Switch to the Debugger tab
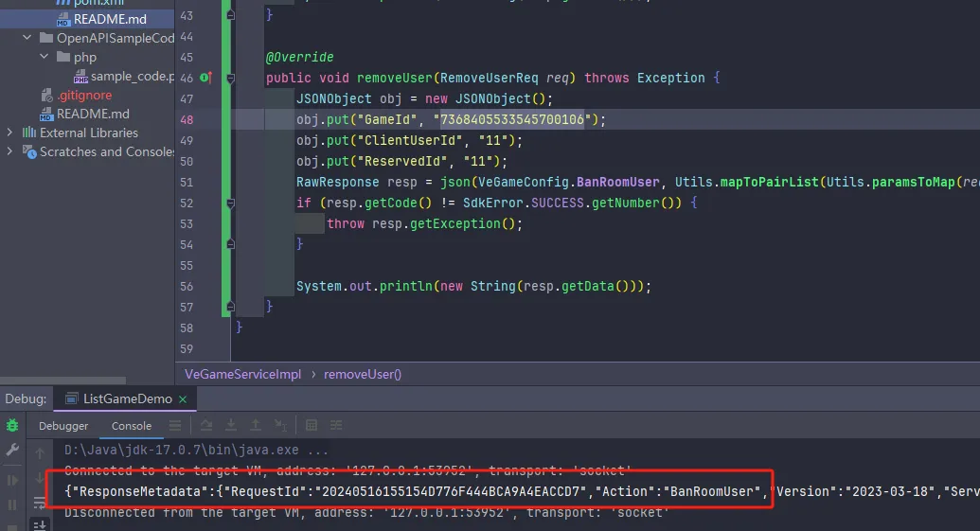This screenshot has height=531, width=980. tap(63, 425)
